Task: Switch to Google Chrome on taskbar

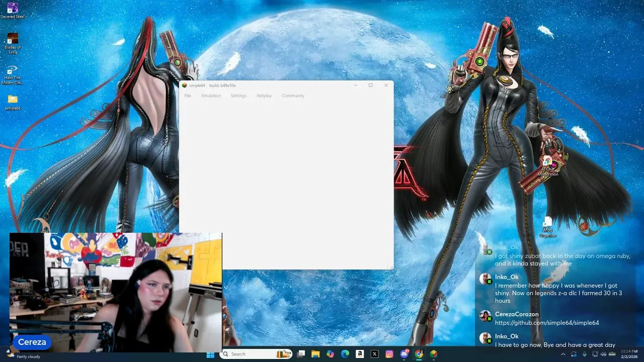Action: pyautogui.click(x=419, y=354)
